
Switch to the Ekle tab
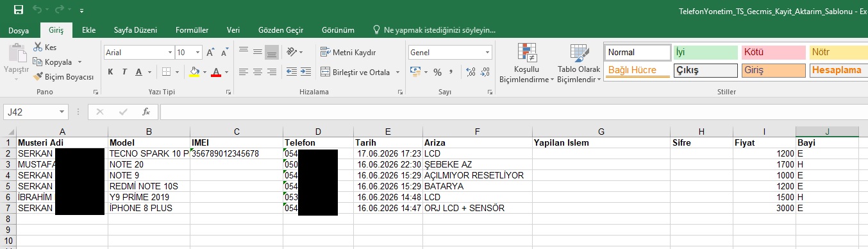click(x=88, y=30)
